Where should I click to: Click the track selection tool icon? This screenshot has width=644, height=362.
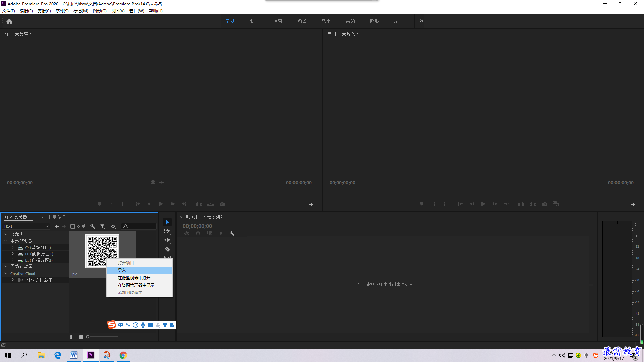pos(168,231)
